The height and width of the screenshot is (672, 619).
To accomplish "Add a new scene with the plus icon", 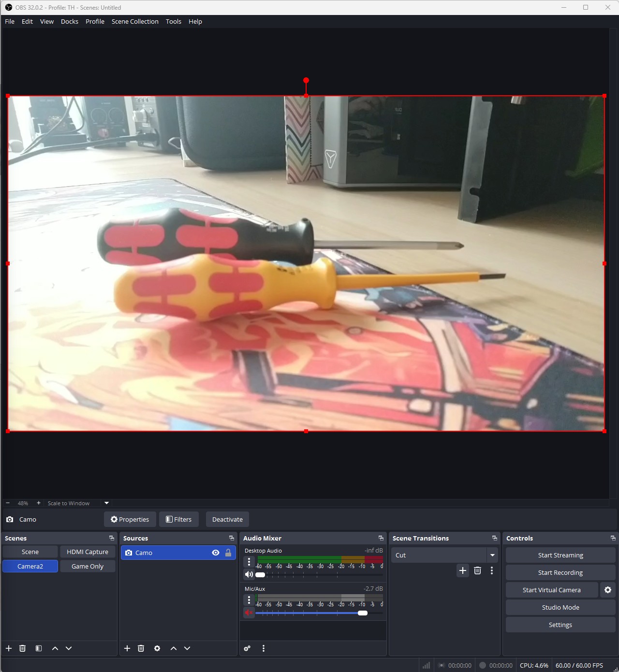I will (x=9, y=648).
